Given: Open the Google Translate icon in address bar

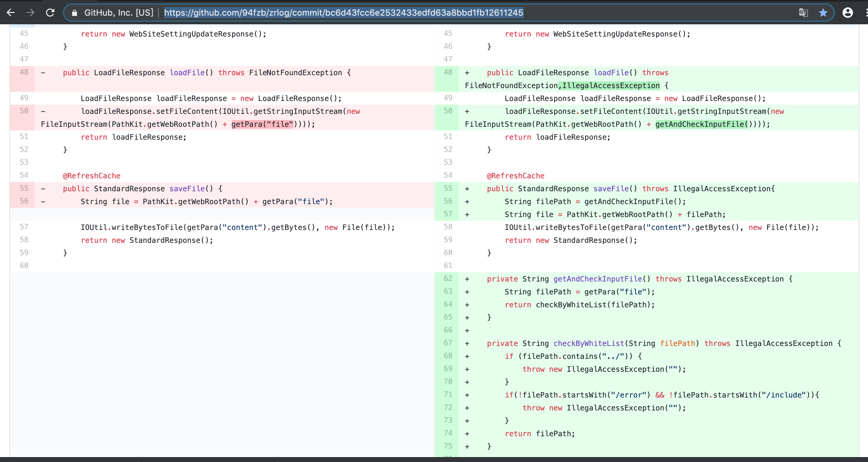Looking at the screenshot, I should pos(803,13).
